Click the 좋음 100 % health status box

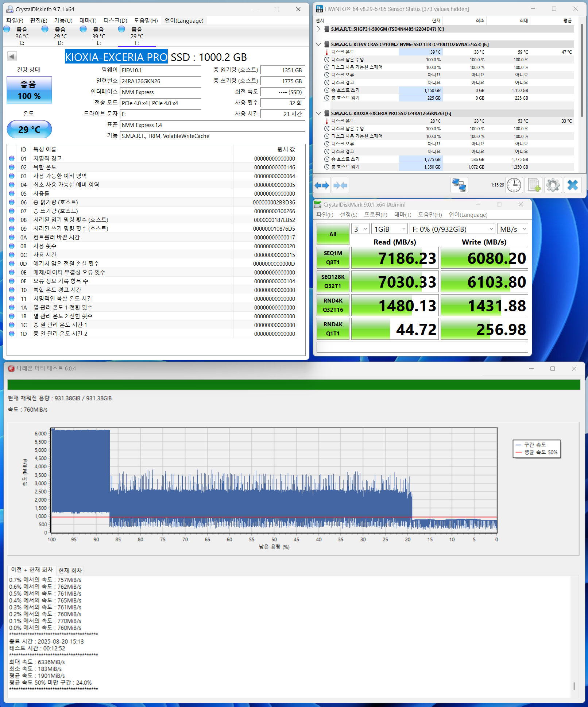click(29, 90)
